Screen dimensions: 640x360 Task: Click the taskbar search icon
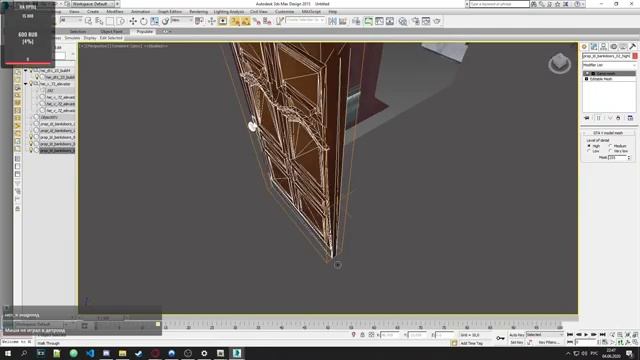point(24,353)
